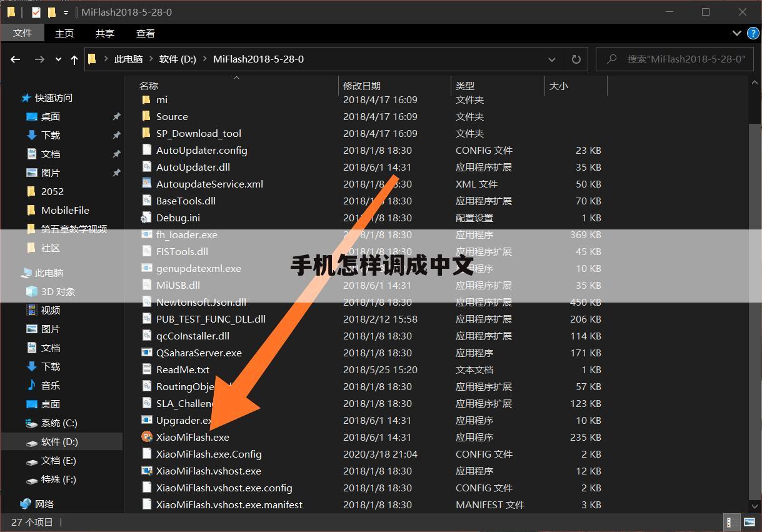The width and height of the screenshot is (762, 532).
Task: Switch to details view in status bar
Action: point(730,521)
